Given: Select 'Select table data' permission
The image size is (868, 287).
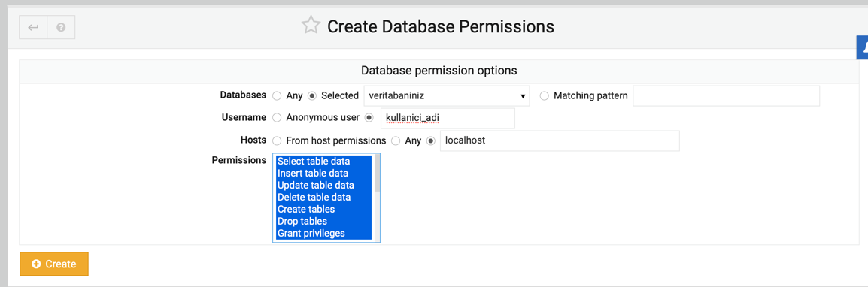Looking at the screenshot, I should (x=323, y=162).
